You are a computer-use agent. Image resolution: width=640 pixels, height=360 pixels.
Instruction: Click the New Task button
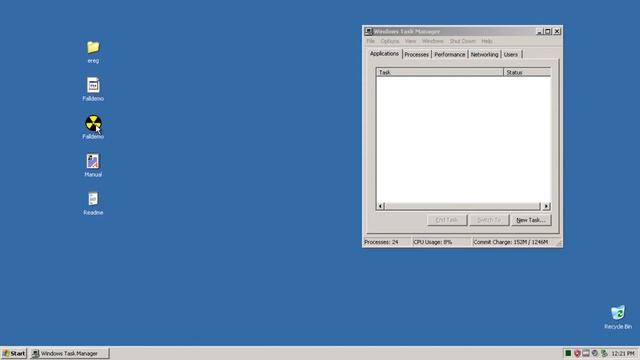click(x=531, y=220)
